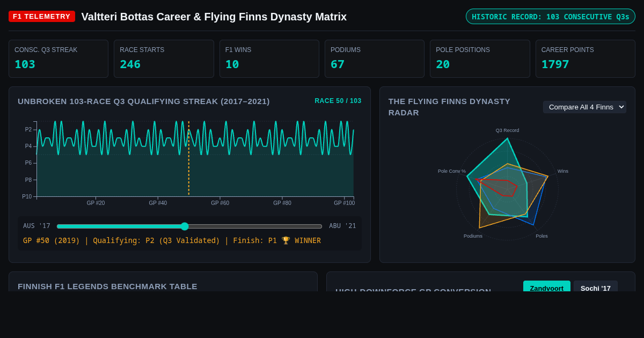Viewport: 644px width, 338px height.
Task: Click the Q3 Record radar axis label
Action: [x=507, y=130]
